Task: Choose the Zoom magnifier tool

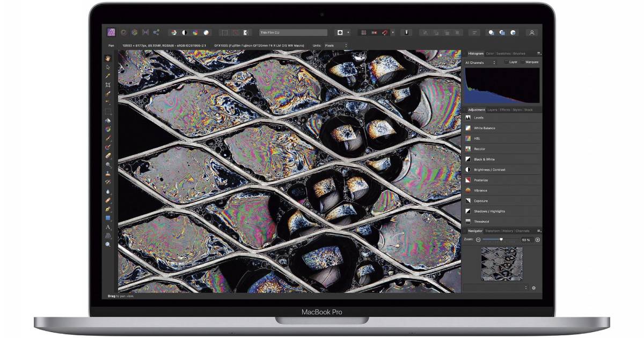Action: point(108,244)
